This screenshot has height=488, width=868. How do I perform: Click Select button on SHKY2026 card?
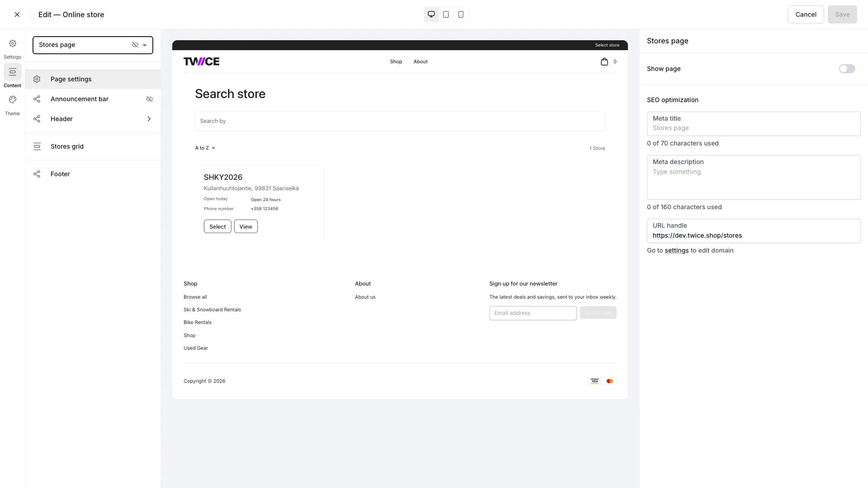pyautogui.click(x=217, y=226)
